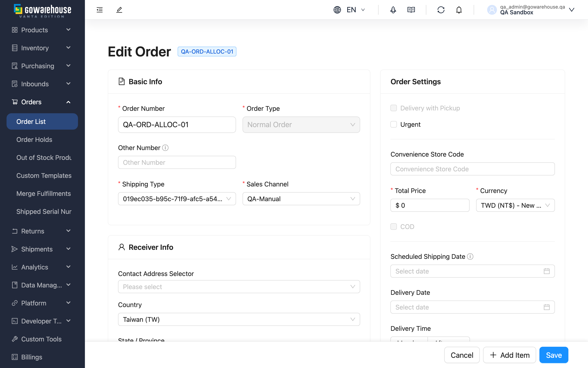Toggle the Delivery with Pickup checkbox

[x=394, y=108]
